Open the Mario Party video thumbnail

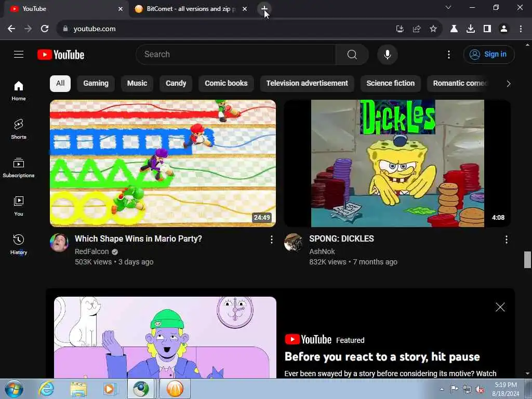click(x=163, y=163)
